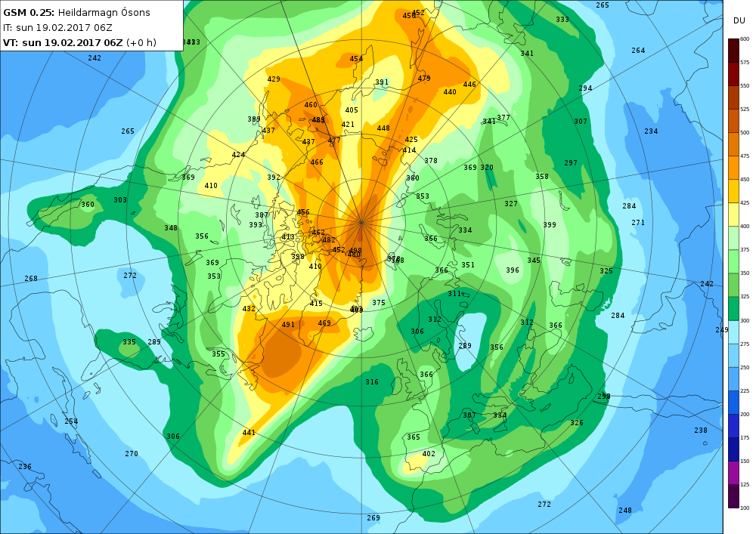Click the map value '238'
This screenshot has width=756, height=534.
[x=701, y=431]
